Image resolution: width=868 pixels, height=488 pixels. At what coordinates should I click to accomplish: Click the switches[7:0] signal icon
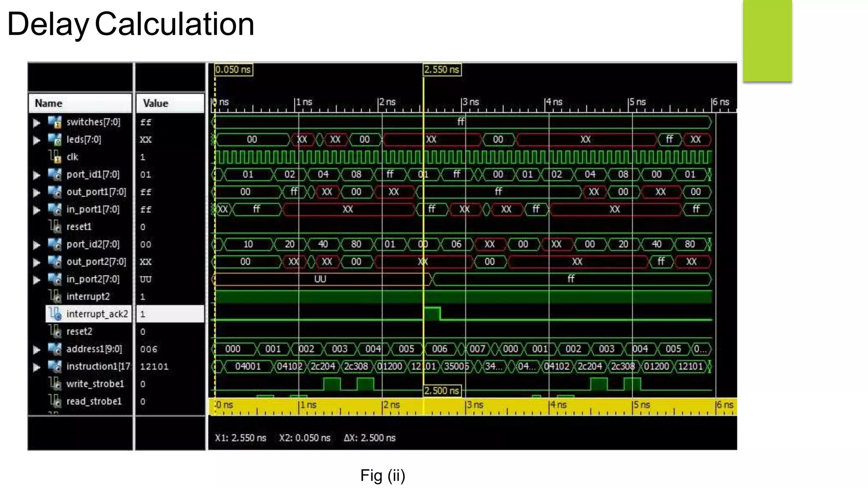(54, 122)
